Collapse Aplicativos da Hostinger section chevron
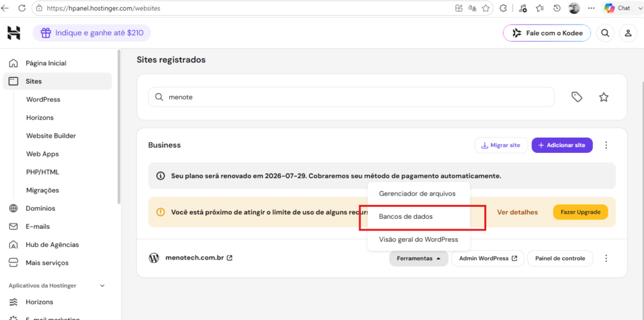This screenshot has width=644, height=320. [x=103, y=285]
